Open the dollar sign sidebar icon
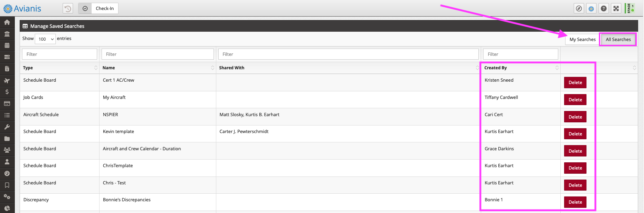The width and height of the screenshot is (644, 213). coord(7,92)
